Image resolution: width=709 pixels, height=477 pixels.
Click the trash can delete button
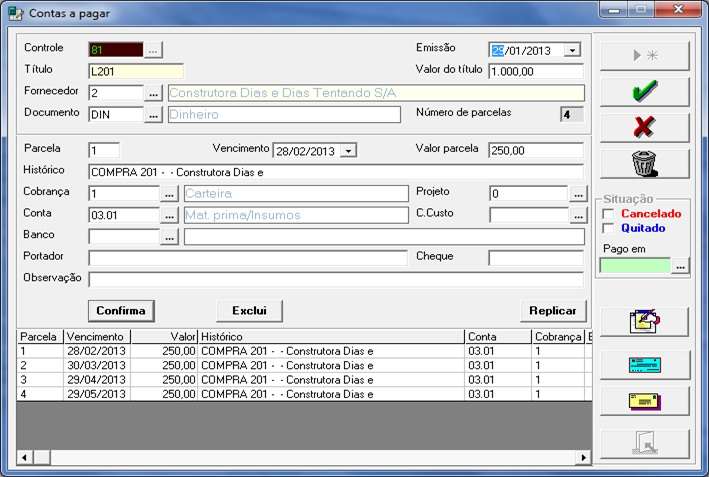point(645,163)
